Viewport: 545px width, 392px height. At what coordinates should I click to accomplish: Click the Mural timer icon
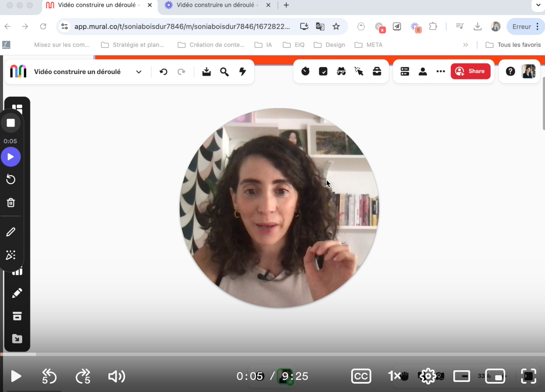click(x=306, y=72)
